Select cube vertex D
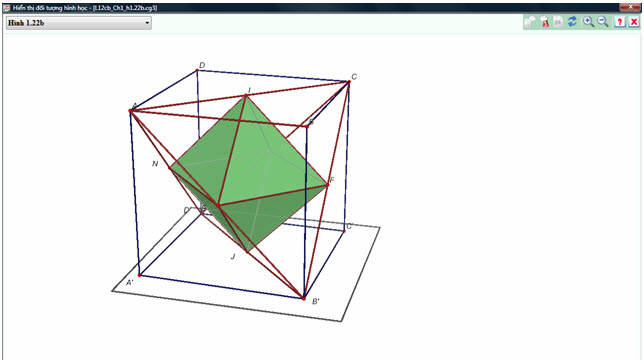 click(x=197, y=70)
